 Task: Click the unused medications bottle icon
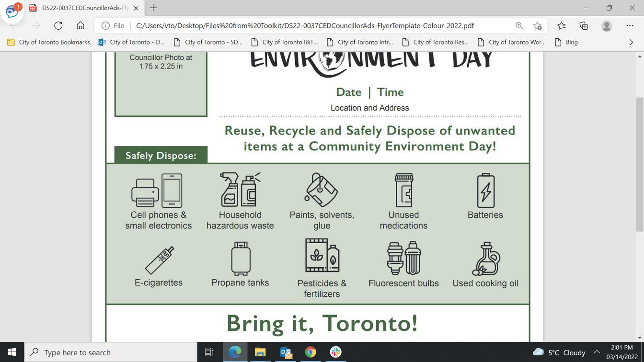[403, 190]
